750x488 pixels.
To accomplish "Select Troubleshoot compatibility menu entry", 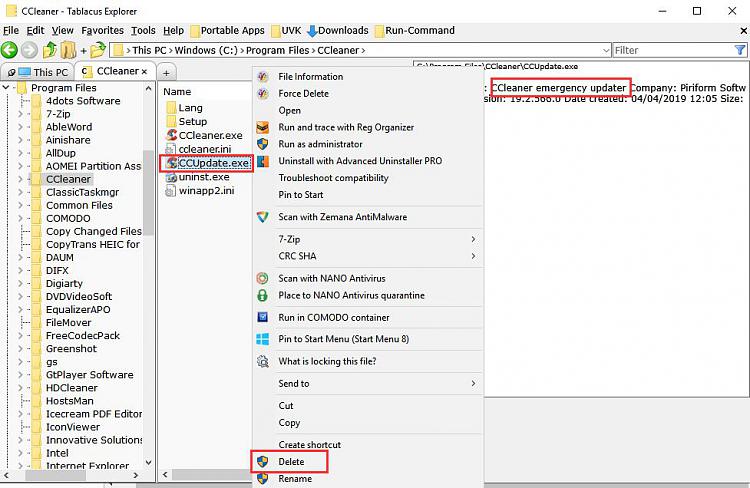I will (333, 178).
